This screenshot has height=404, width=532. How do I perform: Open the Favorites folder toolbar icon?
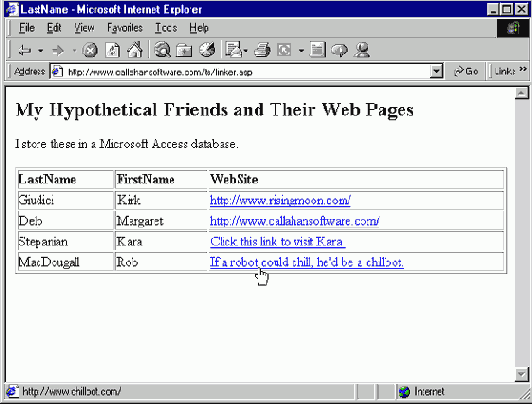(184, 51)
